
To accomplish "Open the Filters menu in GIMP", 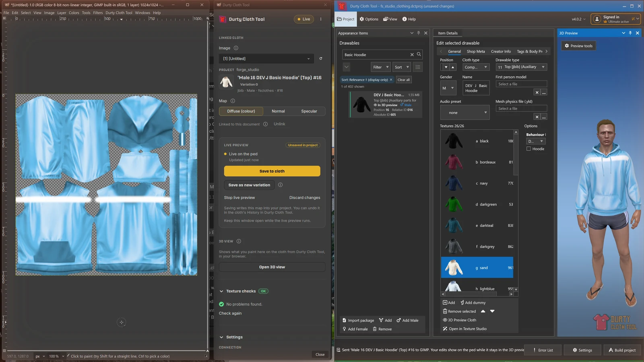I will point(98,12).
